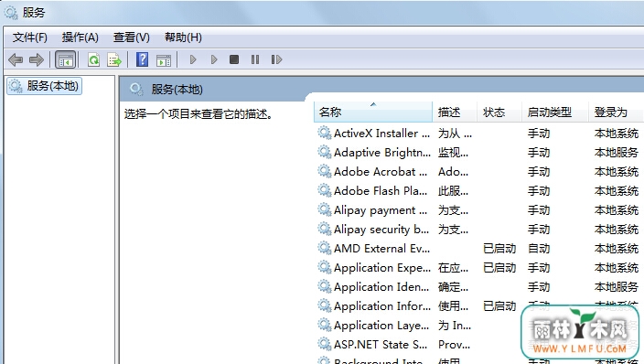Click the Forward arrow toolbar icon

(37, 60)
